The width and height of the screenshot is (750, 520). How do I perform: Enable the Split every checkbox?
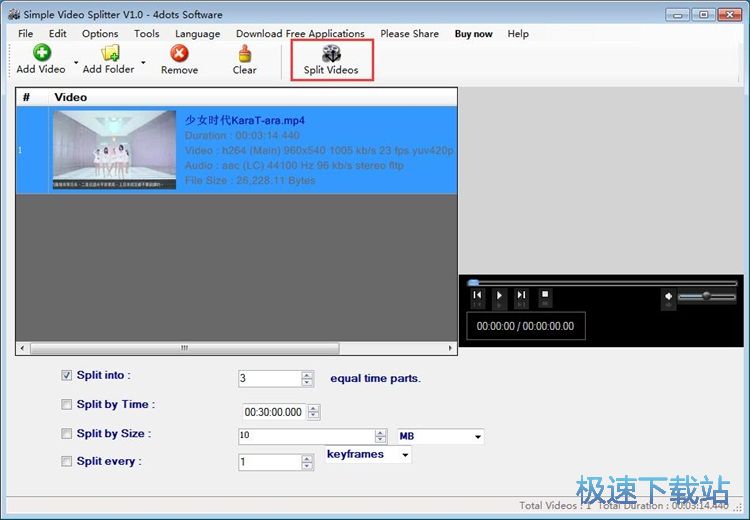66,461
